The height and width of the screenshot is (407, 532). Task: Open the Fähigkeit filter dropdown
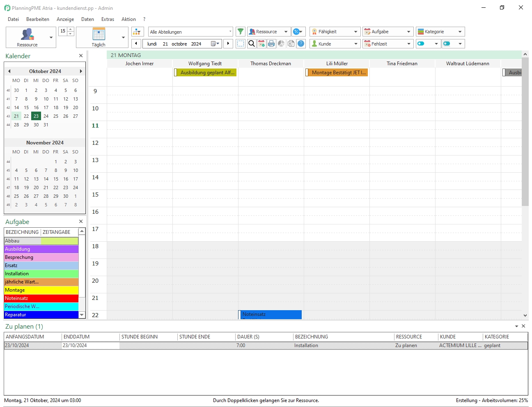(x=355, y=32)
